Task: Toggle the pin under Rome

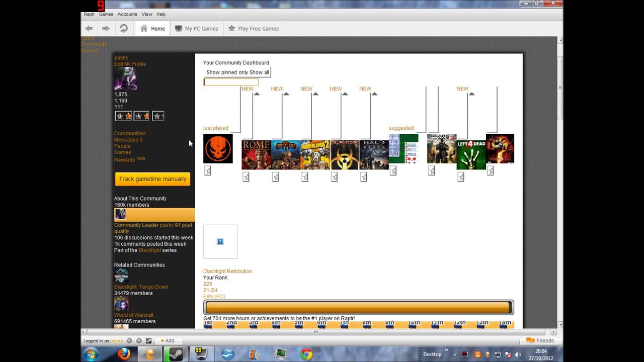Action: pyautogui.click(x=246, y=177)
